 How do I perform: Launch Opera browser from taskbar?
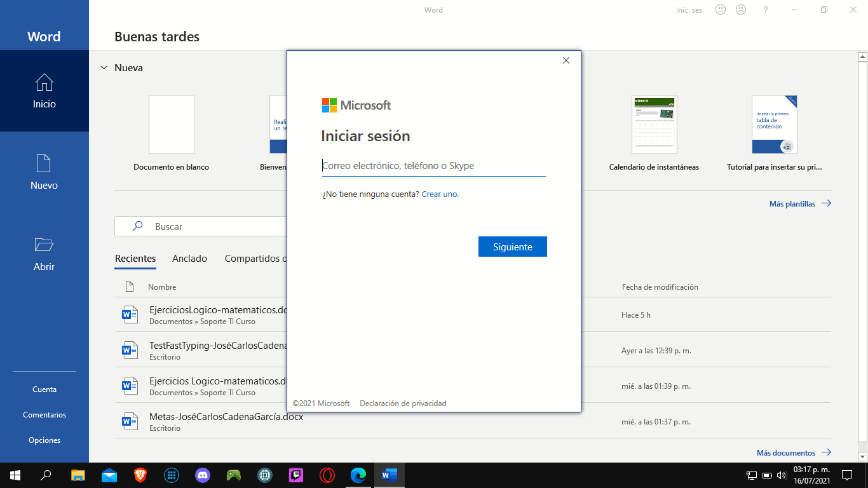point(327,475)
